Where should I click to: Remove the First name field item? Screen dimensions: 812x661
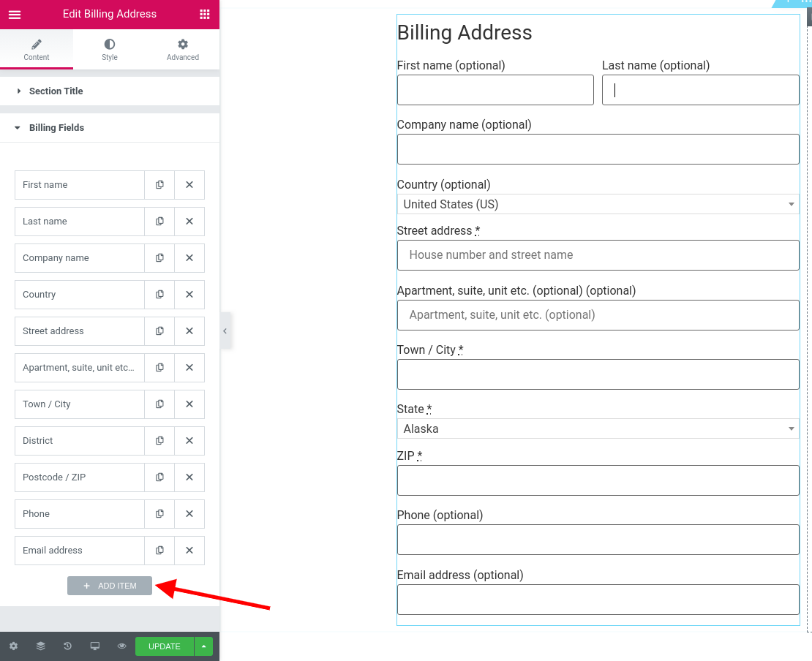tap(189, 185)
